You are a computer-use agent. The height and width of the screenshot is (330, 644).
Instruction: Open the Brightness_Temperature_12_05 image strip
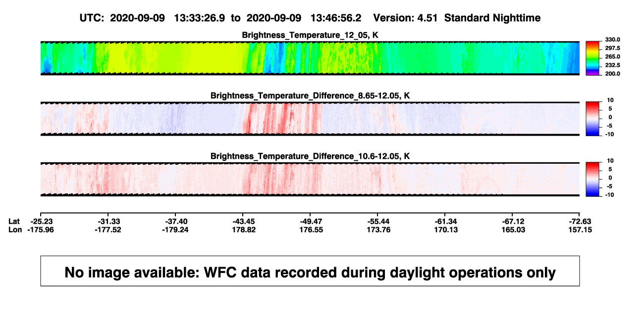(310, 58)
